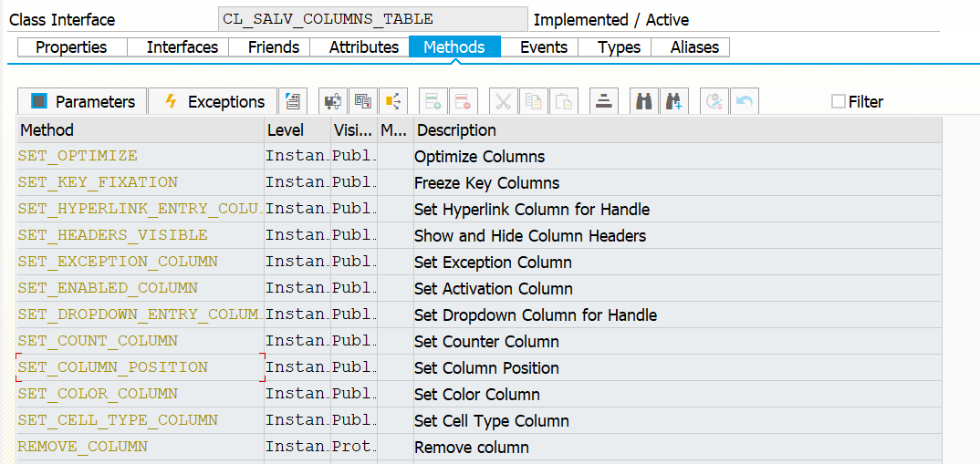Viewport: 980px width, 464px height.
Task: Click the orange redefine arrows icon
Action: pyautogui.click(x=393, y=101)
